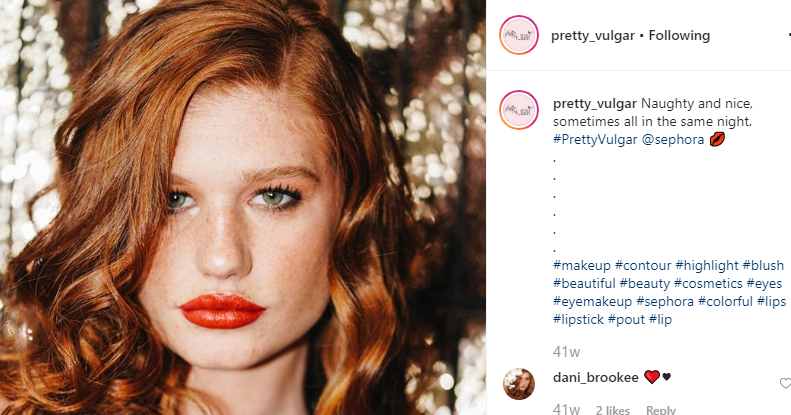Reply to dani_brookee's comment

pos(660,410)
